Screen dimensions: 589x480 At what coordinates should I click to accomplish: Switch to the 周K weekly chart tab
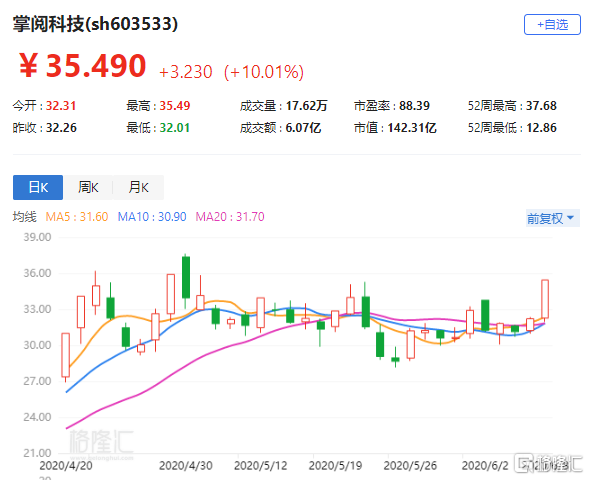coord(88,187)
